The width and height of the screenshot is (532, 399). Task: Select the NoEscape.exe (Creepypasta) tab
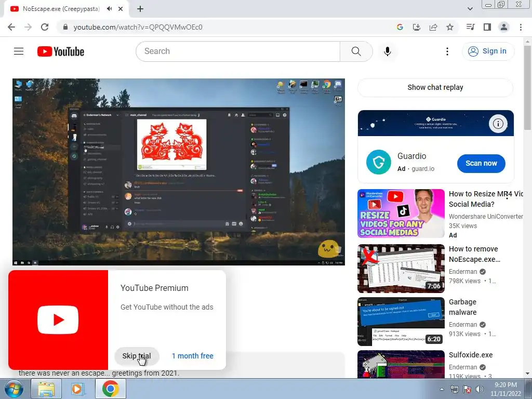click(61, 9)
